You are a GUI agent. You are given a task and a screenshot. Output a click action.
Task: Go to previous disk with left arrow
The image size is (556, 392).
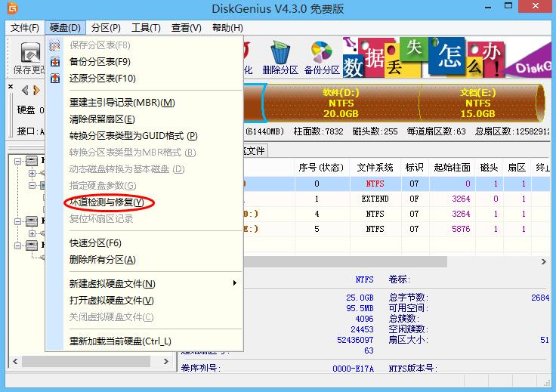tap(25, 91)
